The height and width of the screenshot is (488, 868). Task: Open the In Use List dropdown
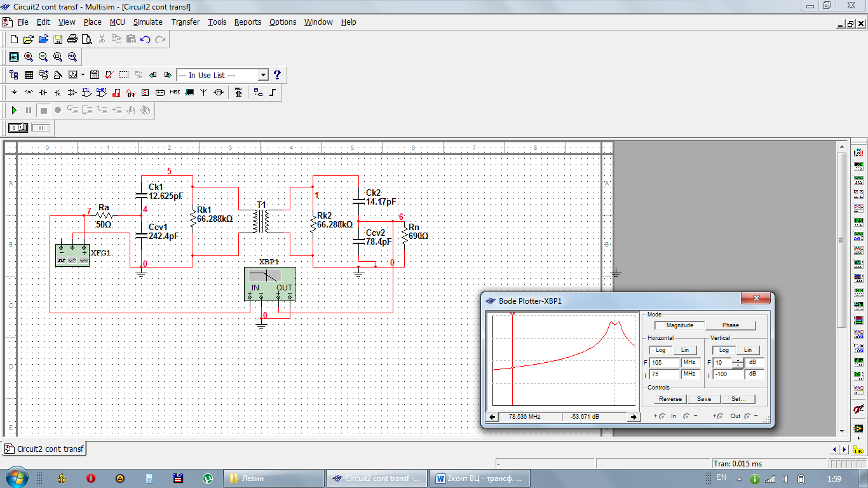(x=263, y=75)
